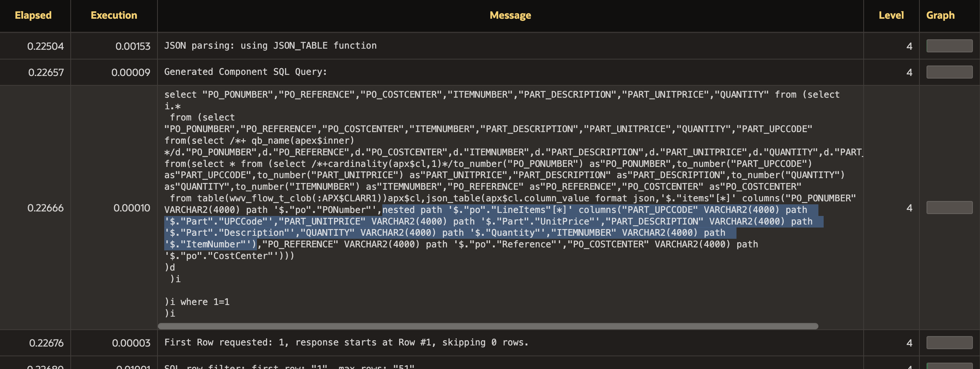
Task: Click execution value 0.00003
Action: 131,343
